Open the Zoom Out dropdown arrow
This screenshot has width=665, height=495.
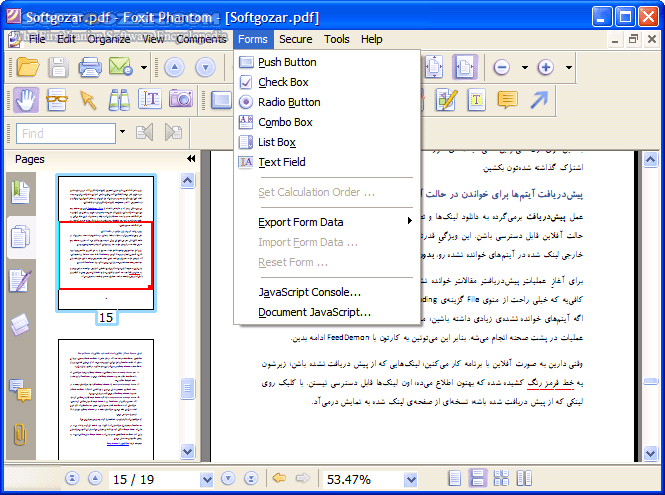[525, 67]
